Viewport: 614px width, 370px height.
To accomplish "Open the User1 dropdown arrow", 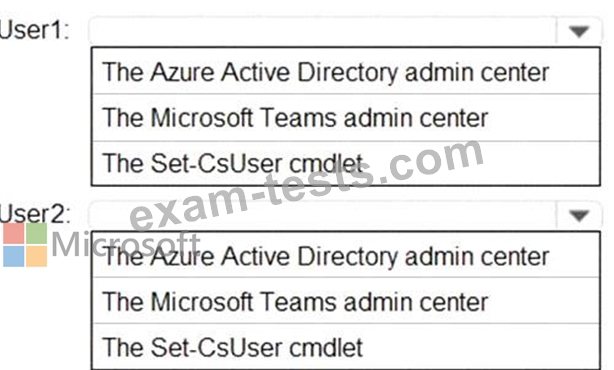I will pyautogui.click(x=579, y=31).
